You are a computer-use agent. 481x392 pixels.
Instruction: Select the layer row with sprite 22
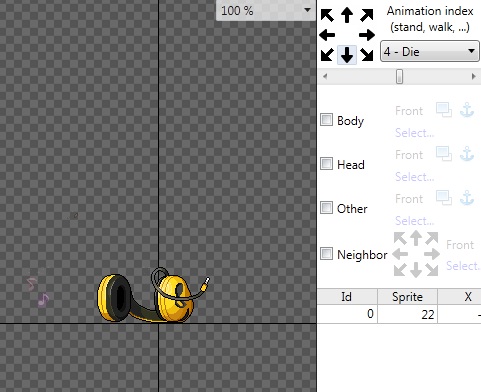(x=399, y=314)
